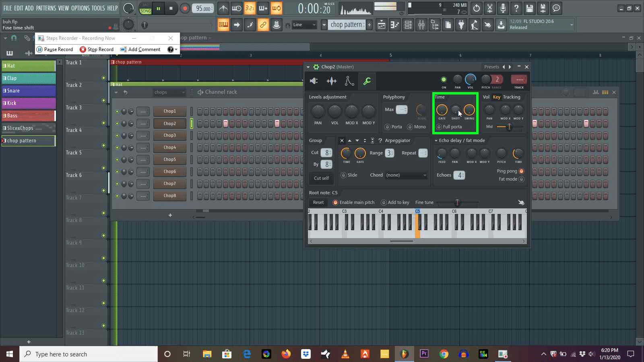Open the Line snap dropdown
Image resolution: width=644 pixels, height=362 pixels.
[305, 25]
